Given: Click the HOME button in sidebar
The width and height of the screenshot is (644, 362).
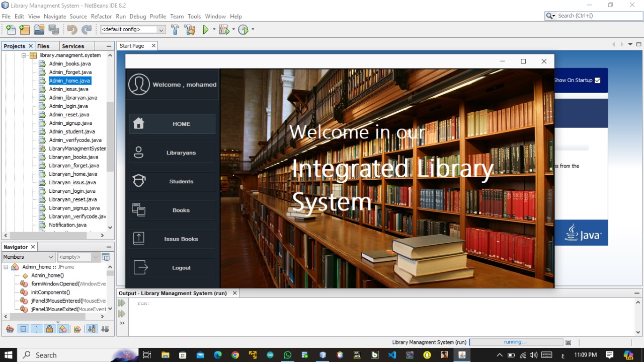Looking at the screenshot, I should pyautogui.click(x=172, y=124).
